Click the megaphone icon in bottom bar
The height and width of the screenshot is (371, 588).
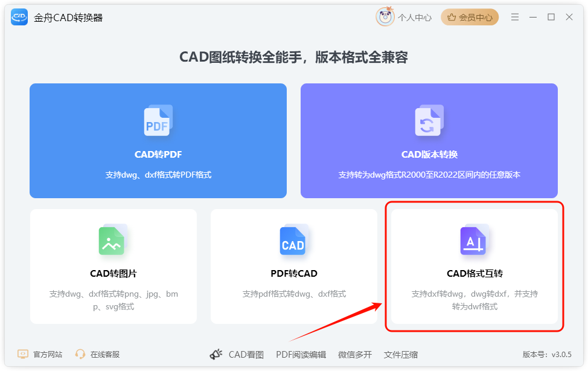[216, 354]
